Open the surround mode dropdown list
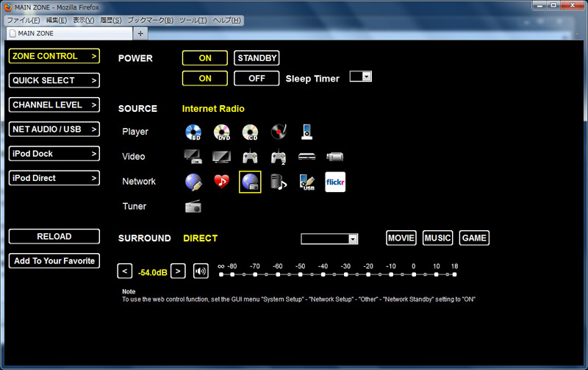588x370 pixels. (329, 239)
